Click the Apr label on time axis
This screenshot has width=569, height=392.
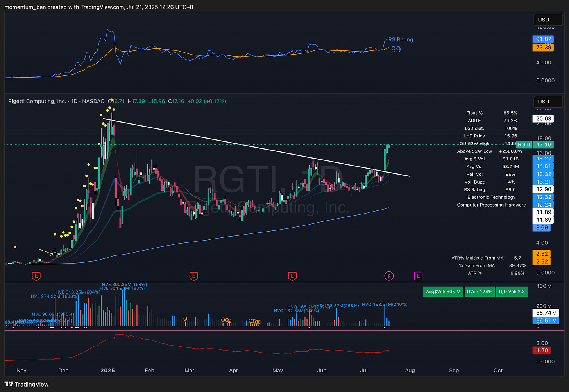[x=234, y=370]
